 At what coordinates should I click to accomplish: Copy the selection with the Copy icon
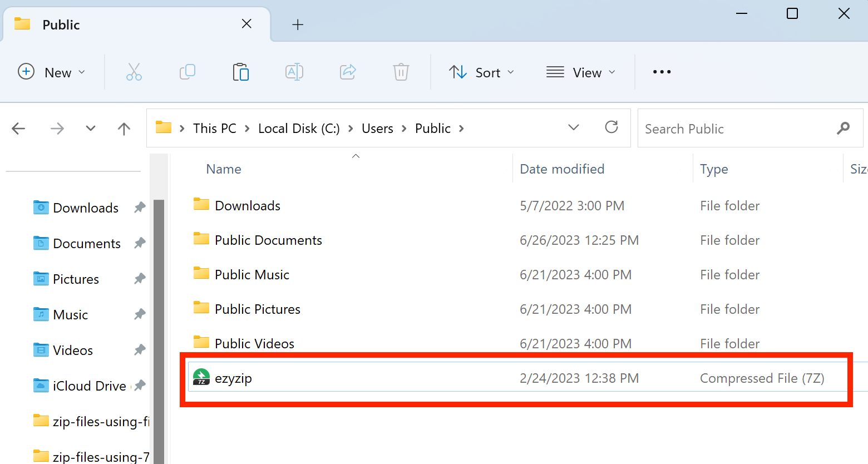click(187, 72)
